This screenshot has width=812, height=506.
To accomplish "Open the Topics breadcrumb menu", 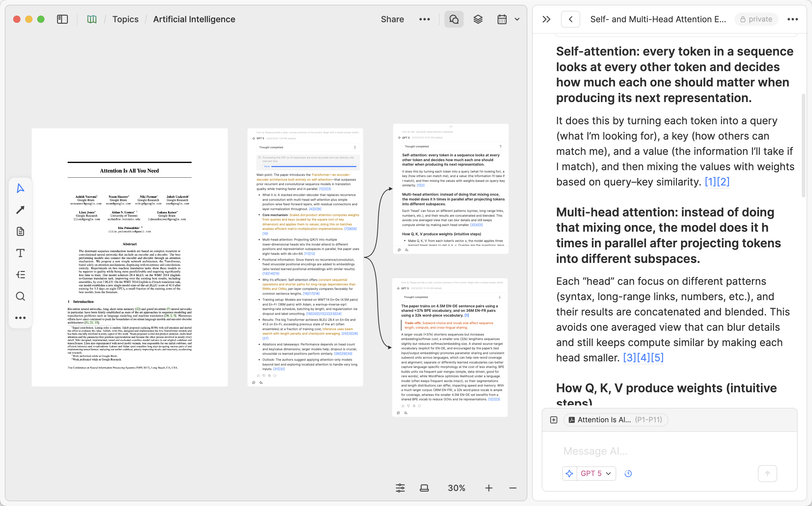I will pyautogui.click(x=125, y=19).
